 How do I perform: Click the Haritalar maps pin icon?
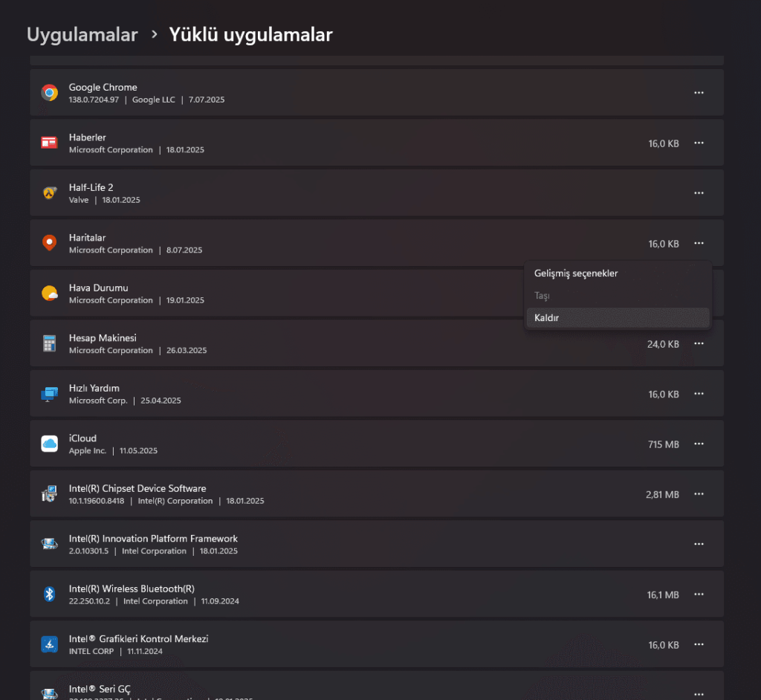pyautogui.click(x=50, y=243)
